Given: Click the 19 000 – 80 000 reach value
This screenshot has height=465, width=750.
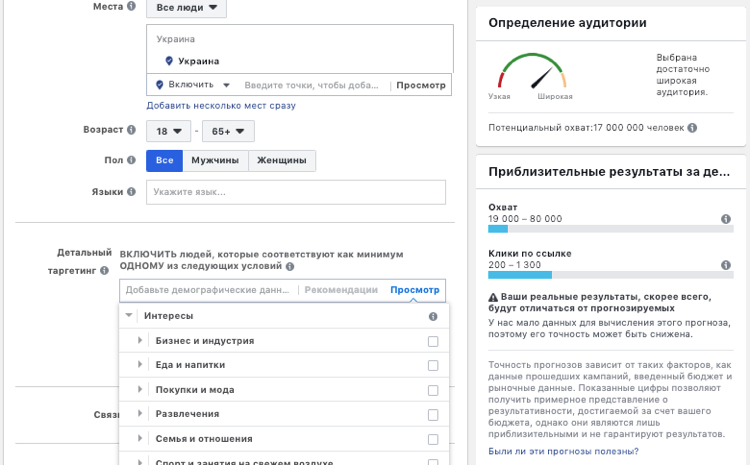Looking at the screenshot, I should tap(525, 219).
